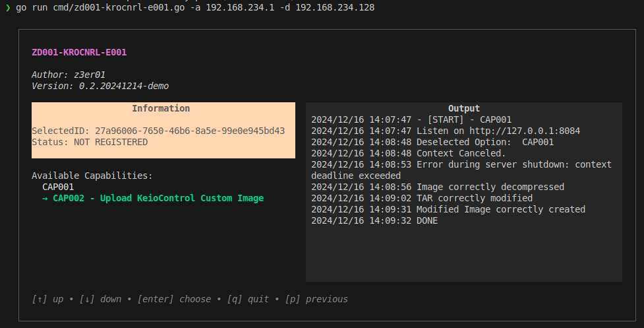Click the 192.168.234.128 destination address argument
The image size is (644, 328).
click(x=335, y=7)
